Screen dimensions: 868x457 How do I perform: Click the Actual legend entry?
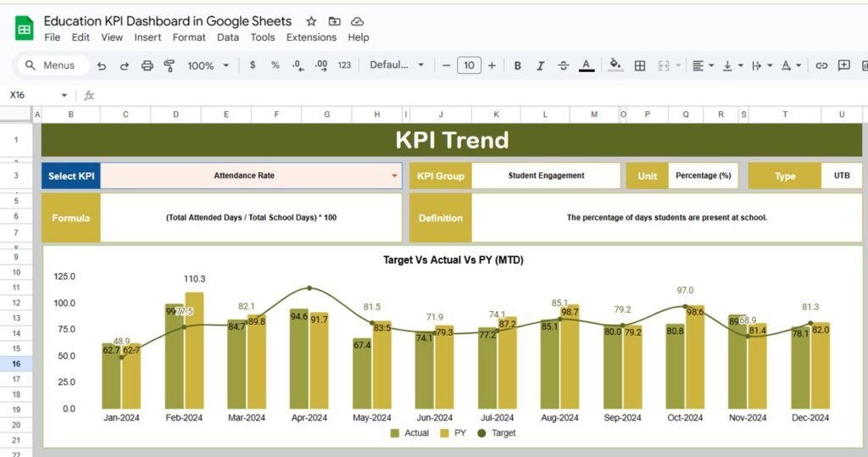point(409,433)
